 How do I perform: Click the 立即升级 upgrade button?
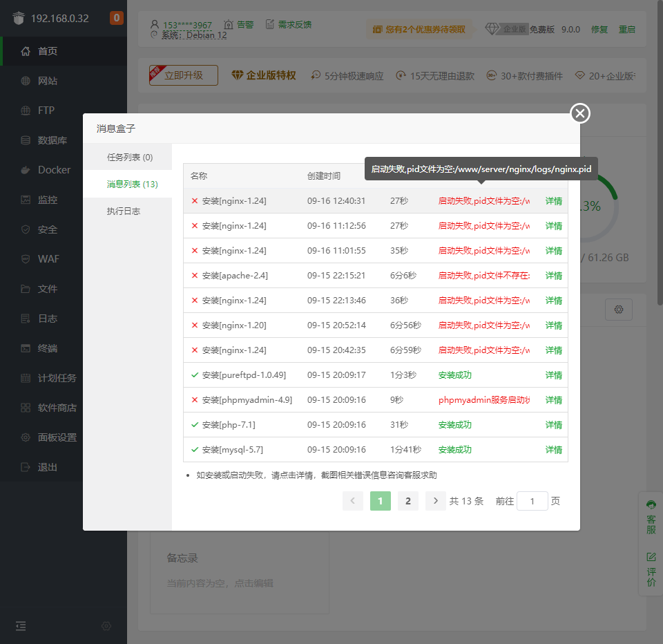point(184,75)
